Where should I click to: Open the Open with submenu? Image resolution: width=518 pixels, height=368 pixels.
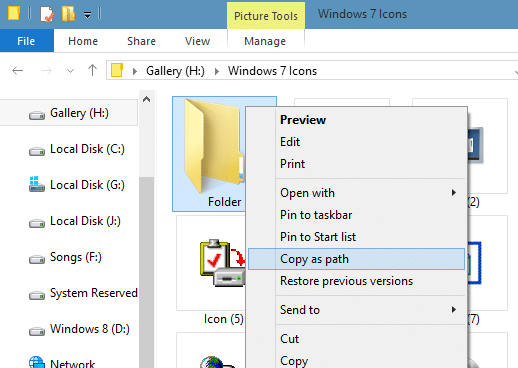click(x=356, y=193)
